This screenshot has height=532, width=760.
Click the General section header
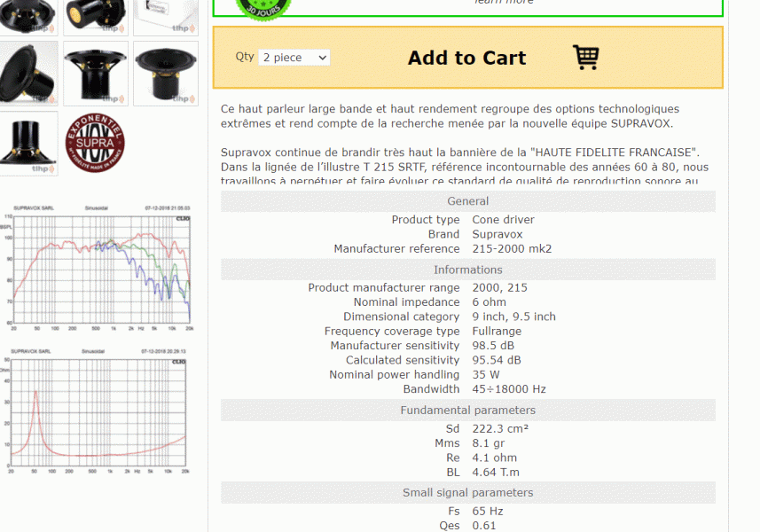pos(467,201)
